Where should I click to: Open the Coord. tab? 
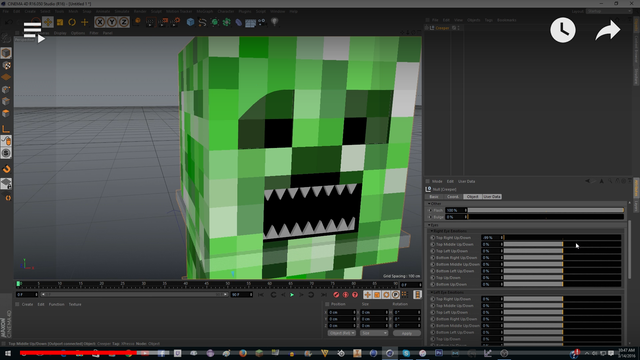pyautogui.click(x=453, y=197)
